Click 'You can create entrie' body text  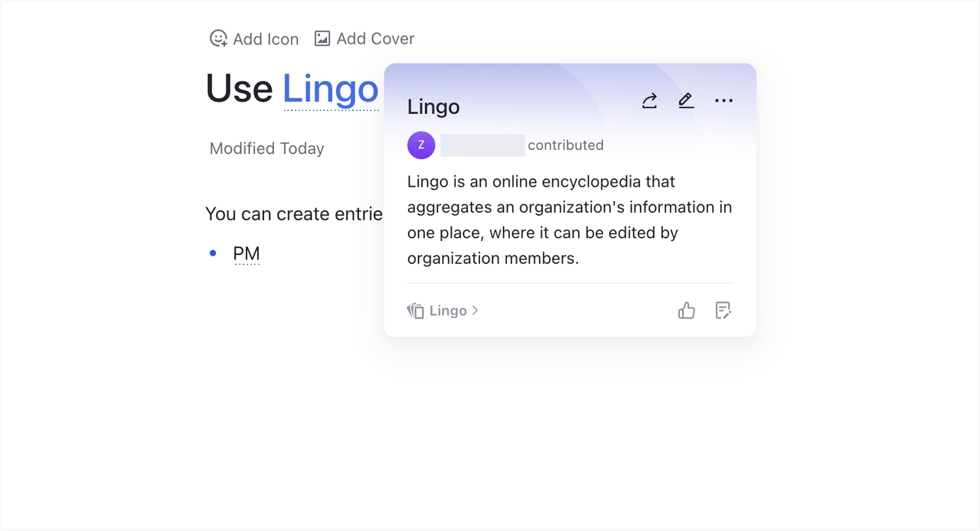coord(294,214)
